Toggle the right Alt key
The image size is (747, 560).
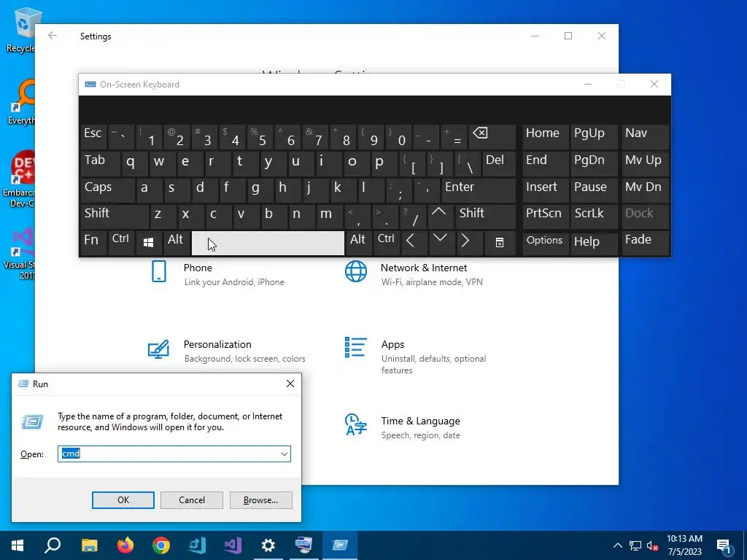358,243
